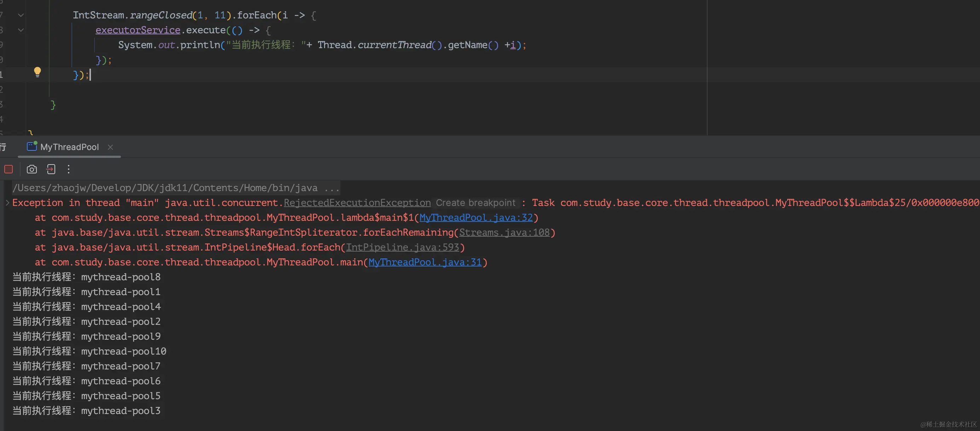Click the scroll-to-end icon in the run console

51,169
